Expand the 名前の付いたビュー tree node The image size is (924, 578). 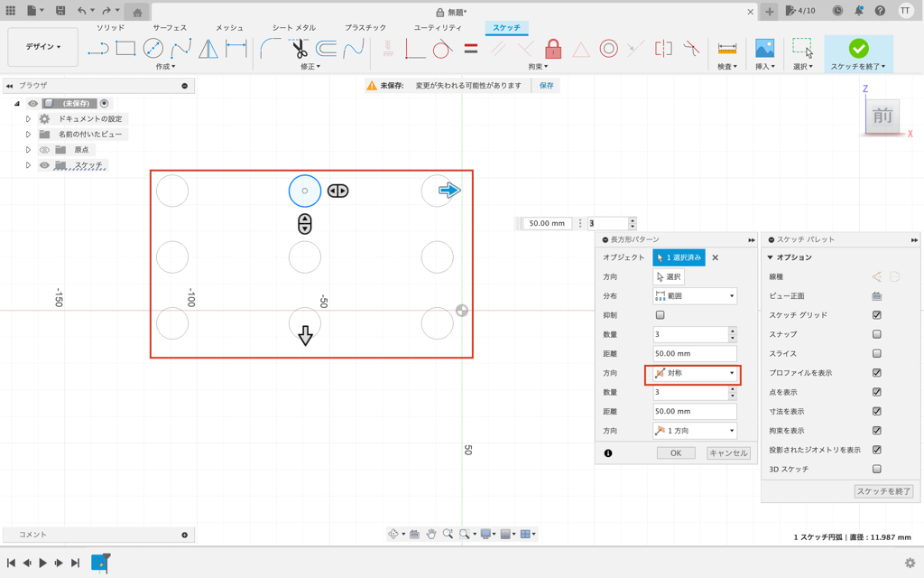pyautogui.click(x=28, y=134)
